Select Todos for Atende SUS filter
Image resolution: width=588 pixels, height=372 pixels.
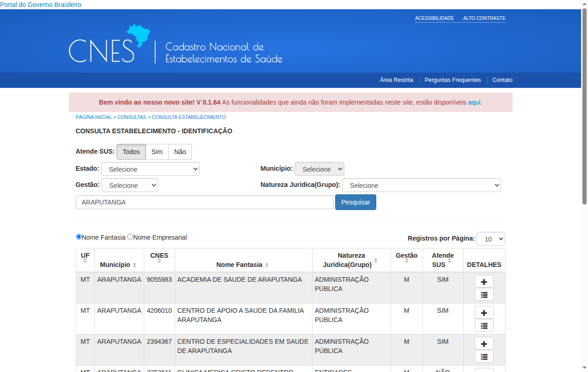[131, 152]
